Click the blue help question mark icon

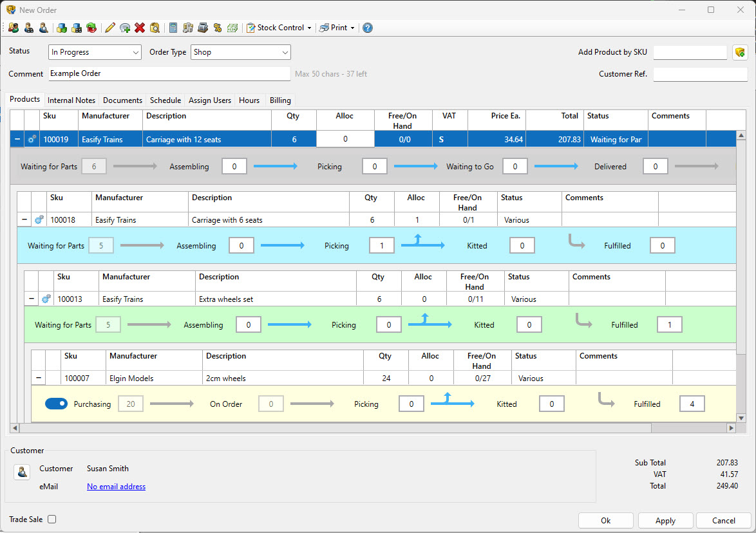pyautogui.click(x=368, y=28)
